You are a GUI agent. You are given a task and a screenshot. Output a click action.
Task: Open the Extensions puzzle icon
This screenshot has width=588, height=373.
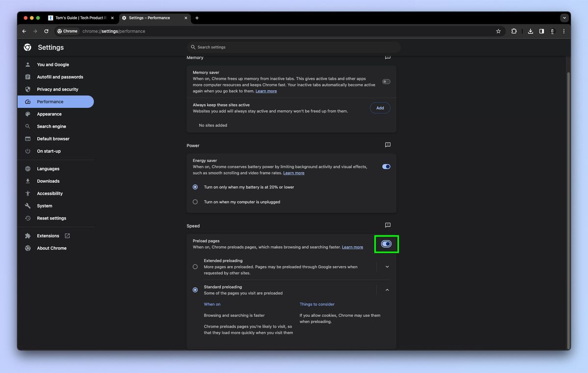coord(514,31)
